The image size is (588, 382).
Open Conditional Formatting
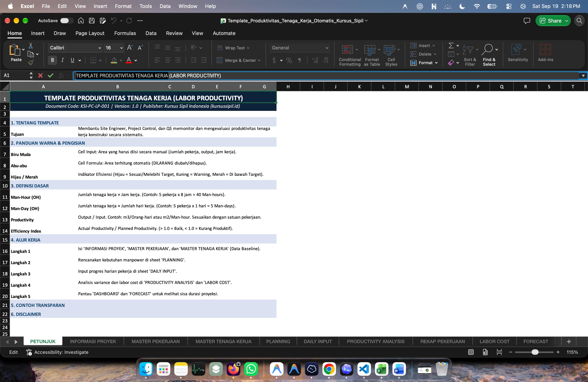(350, 55)
